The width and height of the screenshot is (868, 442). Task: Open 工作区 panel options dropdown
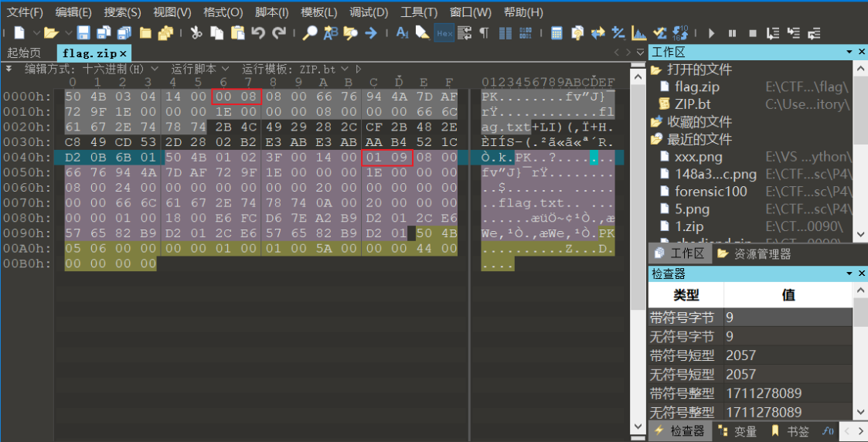pos(849,52)
